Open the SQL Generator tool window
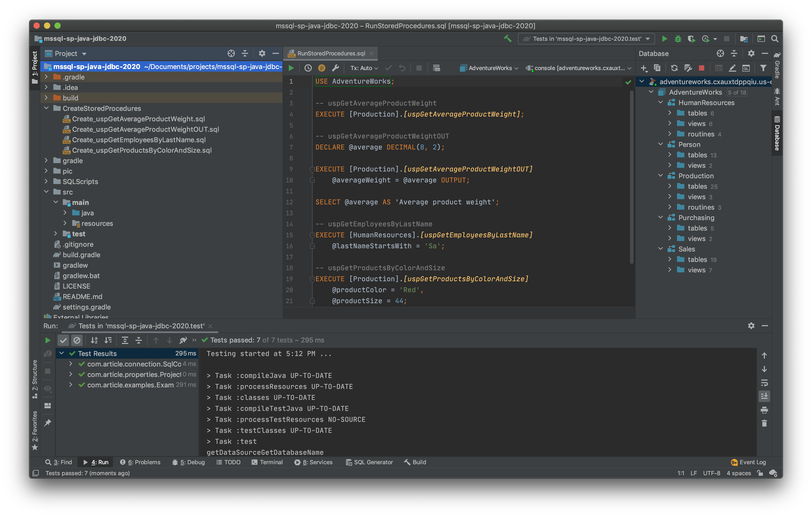This screenshot has width=812, height=517. (369, 462)
